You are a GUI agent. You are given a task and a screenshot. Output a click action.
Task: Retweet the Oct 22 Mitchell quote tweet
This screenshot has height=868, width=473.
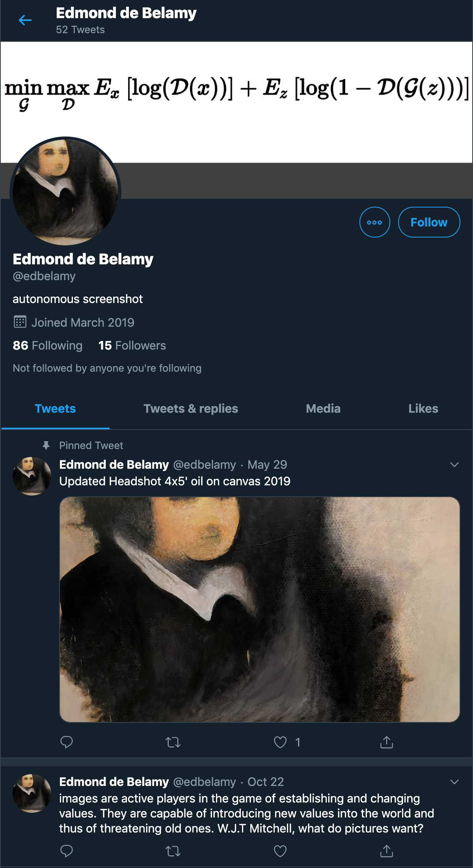pyautogui.click(x=173, y=851)
